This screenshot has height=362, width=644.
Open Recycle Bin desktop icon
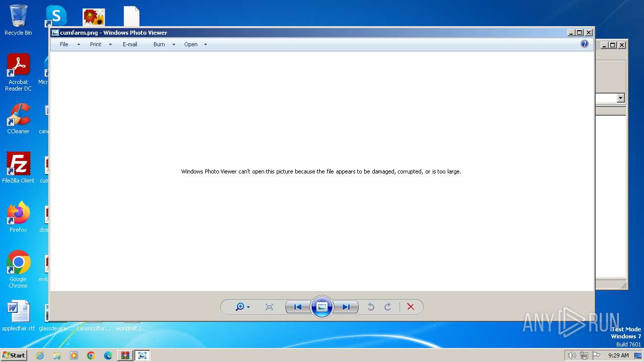point(18,20)
